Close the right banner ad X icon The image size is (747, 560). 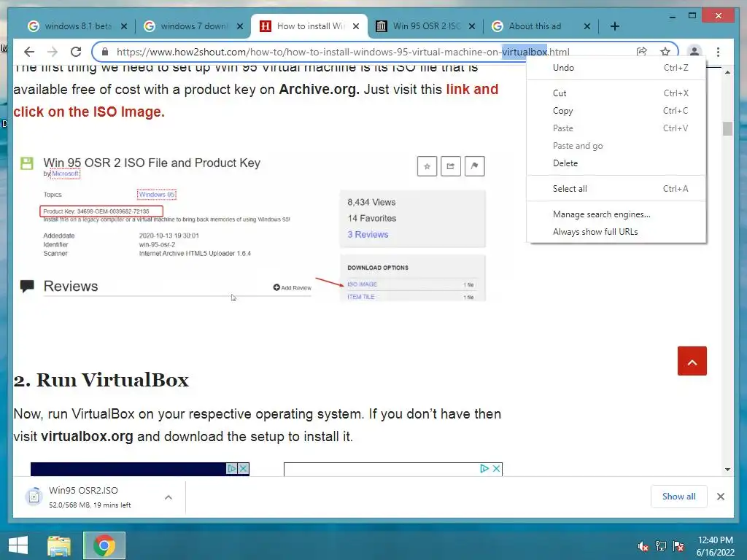[496, 469]
